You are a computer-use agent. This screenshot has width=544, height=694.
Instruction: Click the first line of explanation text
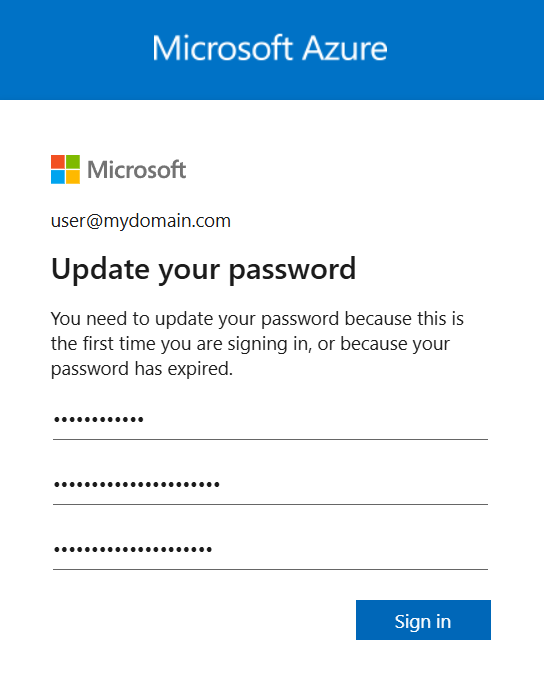tap(257, 319)
